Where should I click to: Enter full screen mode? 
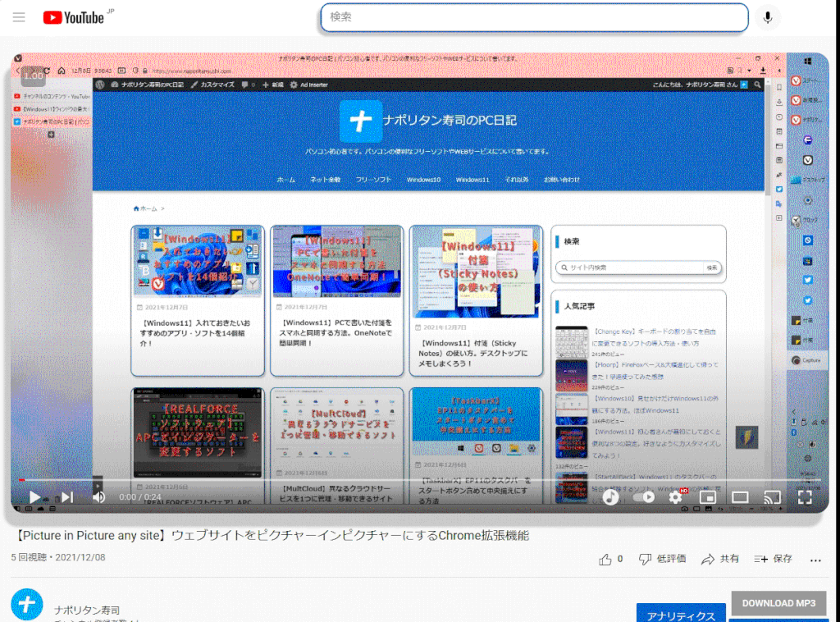tap(805, 497)
